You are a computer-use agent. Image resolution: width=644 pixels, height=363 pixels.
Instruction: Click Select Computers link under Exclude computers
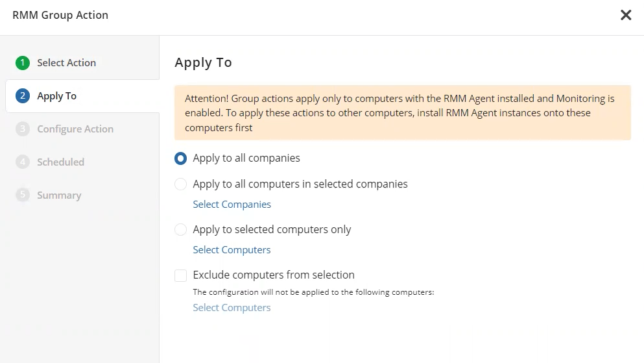click(232, 308)
